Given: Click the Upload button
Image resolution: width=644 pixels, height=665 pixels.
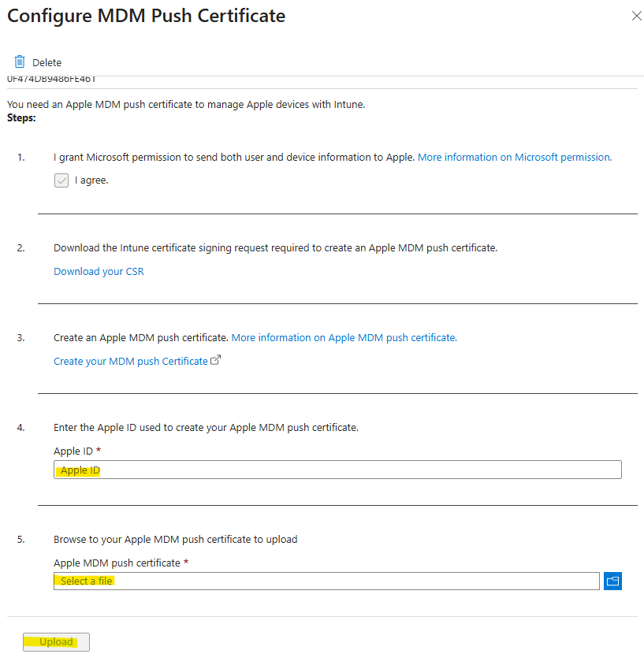Looking at the screenshot, I should click(56, 641).
